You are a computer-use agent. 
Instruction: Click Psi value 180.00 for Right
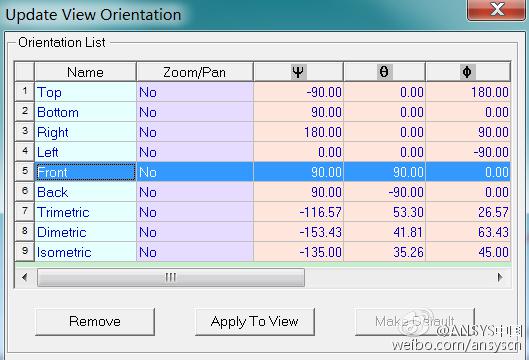coord(299,132)
